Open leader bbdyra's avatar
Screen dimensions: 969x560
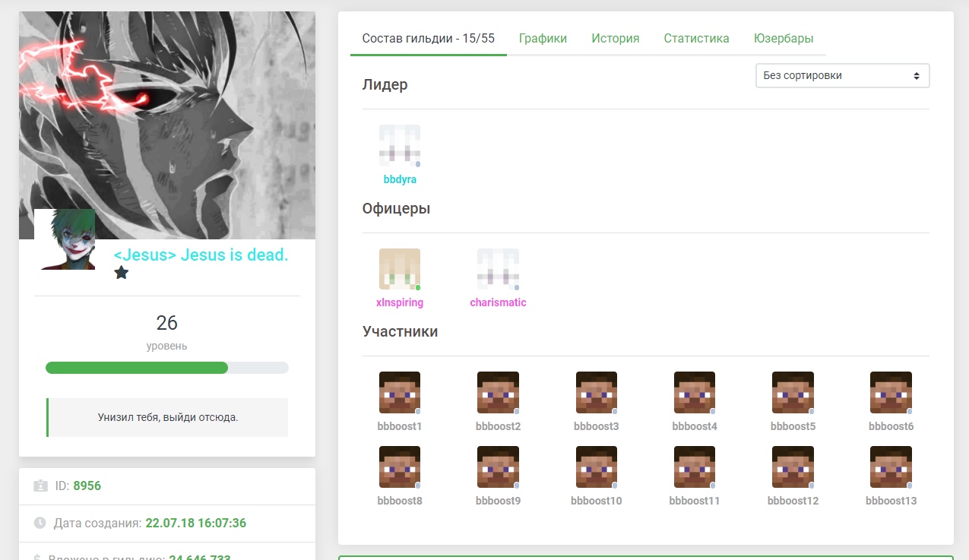[x=400, y=146]
